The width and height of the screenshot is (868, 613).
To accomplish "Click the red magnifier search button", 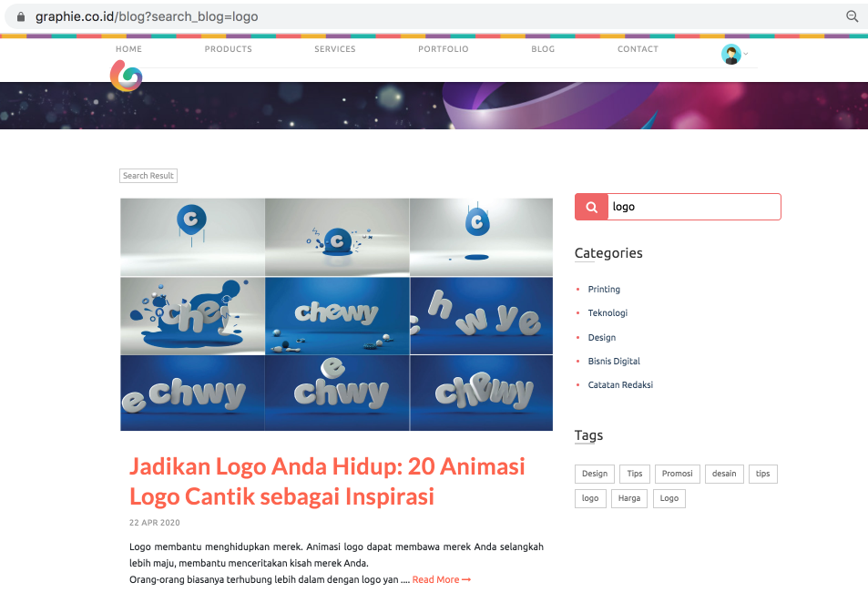I will tap(591, 207).
